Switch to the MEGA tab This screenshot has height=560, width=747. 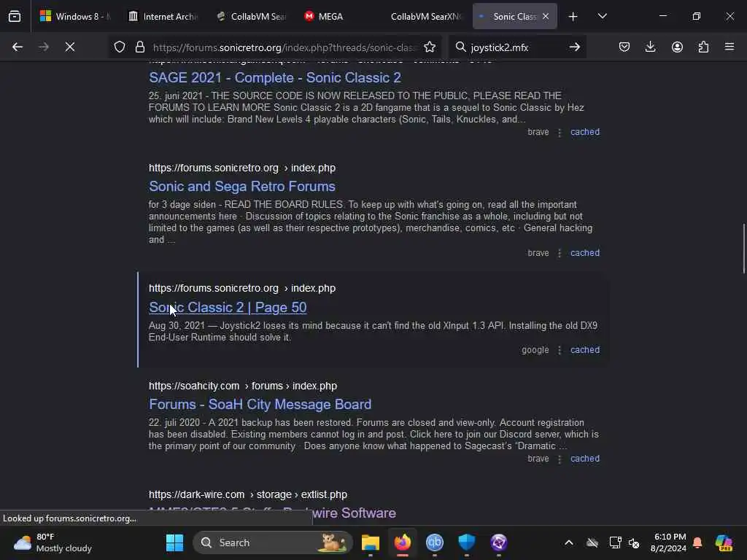(338, 17)
